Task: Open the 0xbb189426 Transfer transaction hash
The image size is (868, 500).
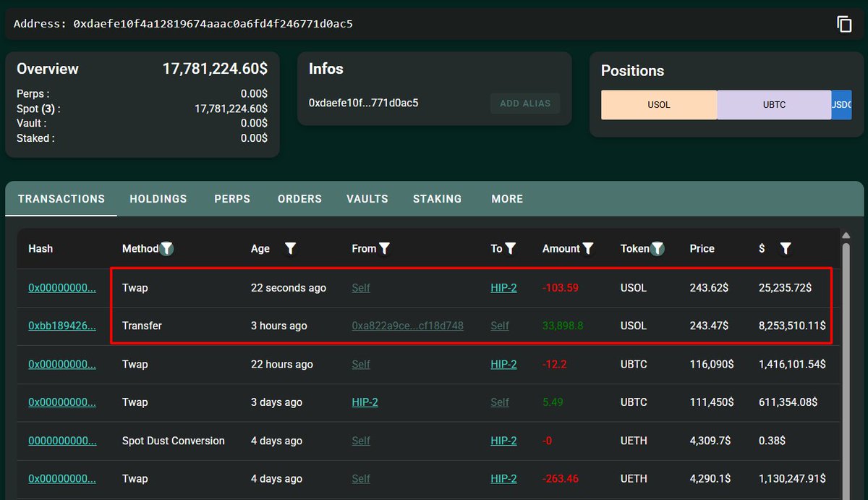Action: tap(62, 326)
